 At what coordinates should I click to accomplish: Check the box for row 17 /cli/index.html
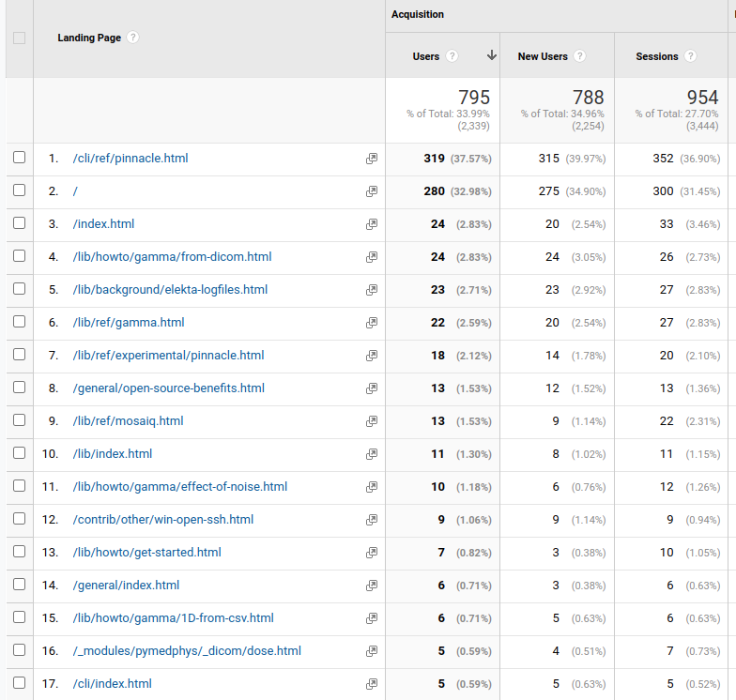pos(19,683)
